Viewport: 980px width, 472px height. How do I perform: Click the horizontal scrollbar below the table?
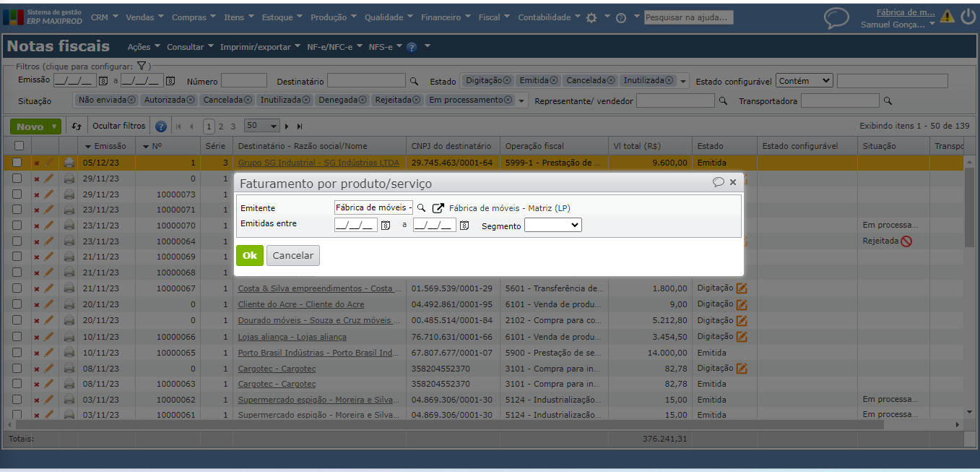pos(449,424)
